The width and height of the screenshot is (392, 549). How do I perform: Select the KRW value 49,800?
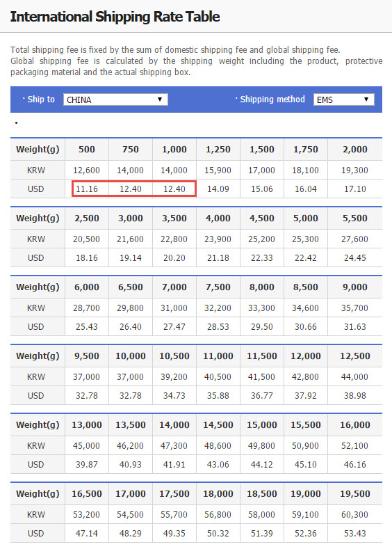point(261,446)
